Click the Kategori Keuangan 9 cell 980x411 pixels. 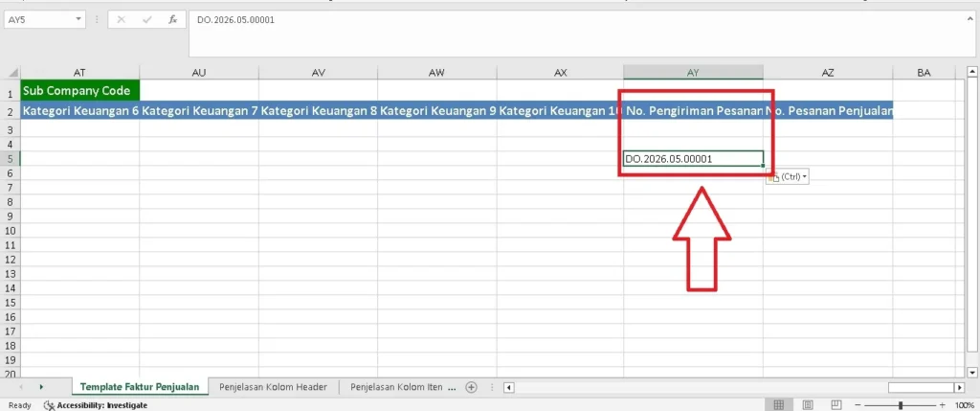(x=436, y=111)
